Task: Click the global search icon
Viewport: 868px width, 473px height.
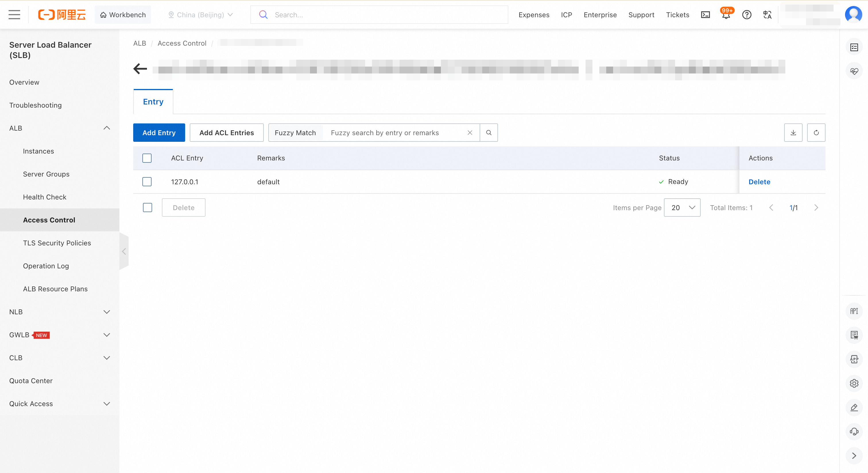Action: pyautogui.click(x=263, y=14)
